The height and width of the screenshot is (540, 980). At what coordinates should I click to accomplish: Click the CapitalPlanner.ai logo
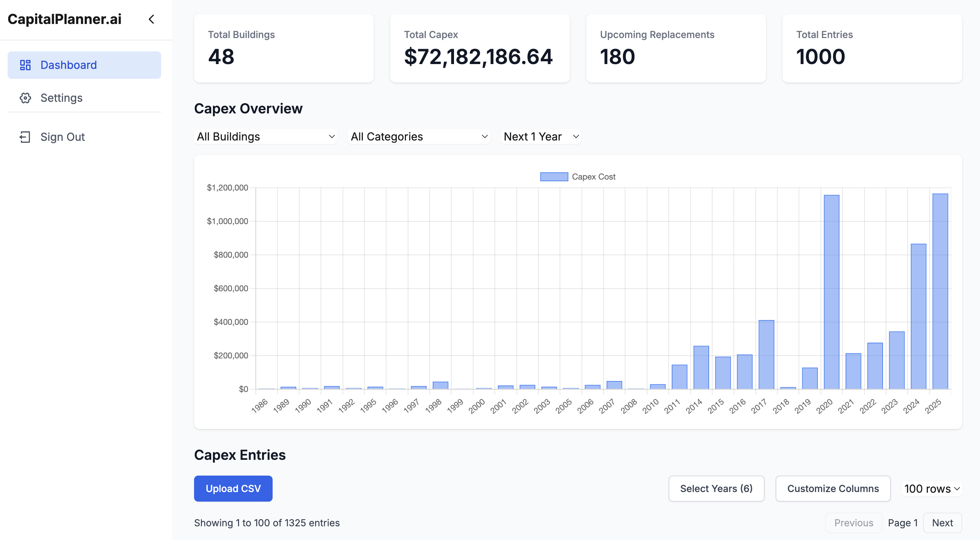coord(65,19)
